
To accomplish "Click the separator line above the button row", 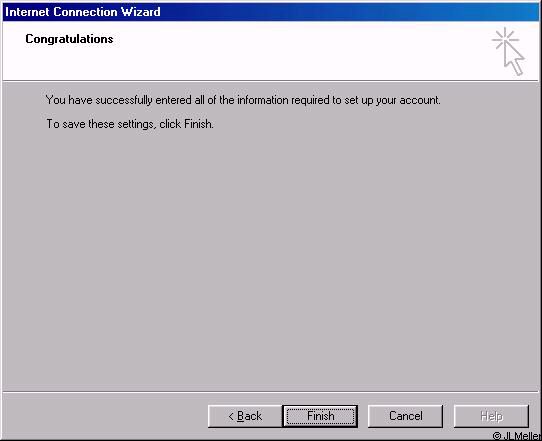I will [x=271, y=392].
